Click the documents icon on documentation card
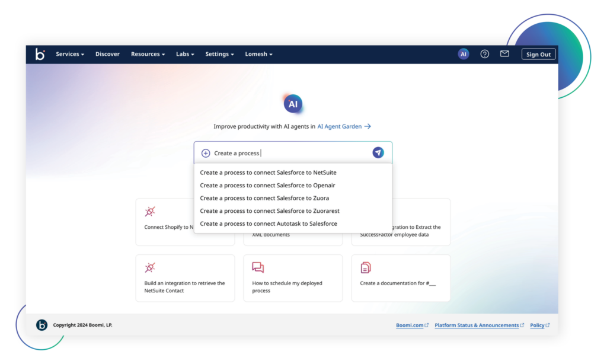The height and width of the screenshot is (364, 607). 365,267
